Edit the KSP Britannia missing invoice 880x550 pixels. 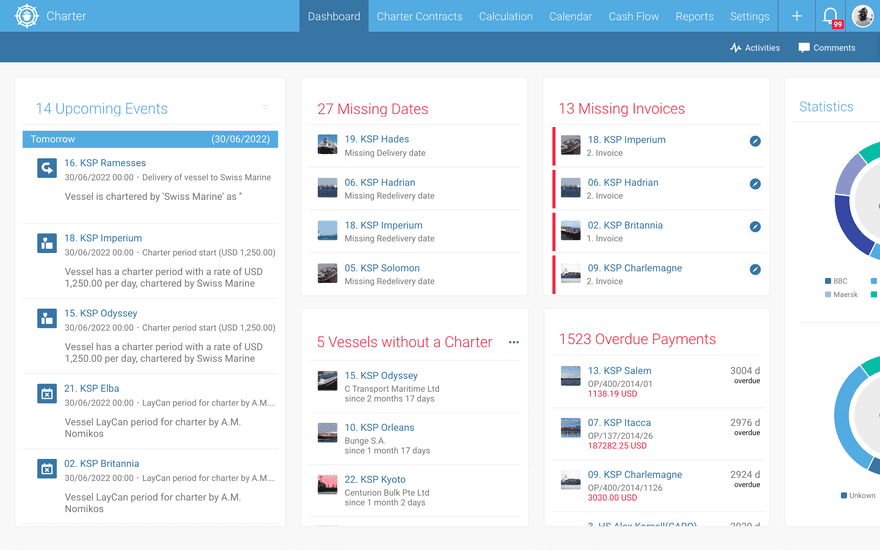[755, 227]
